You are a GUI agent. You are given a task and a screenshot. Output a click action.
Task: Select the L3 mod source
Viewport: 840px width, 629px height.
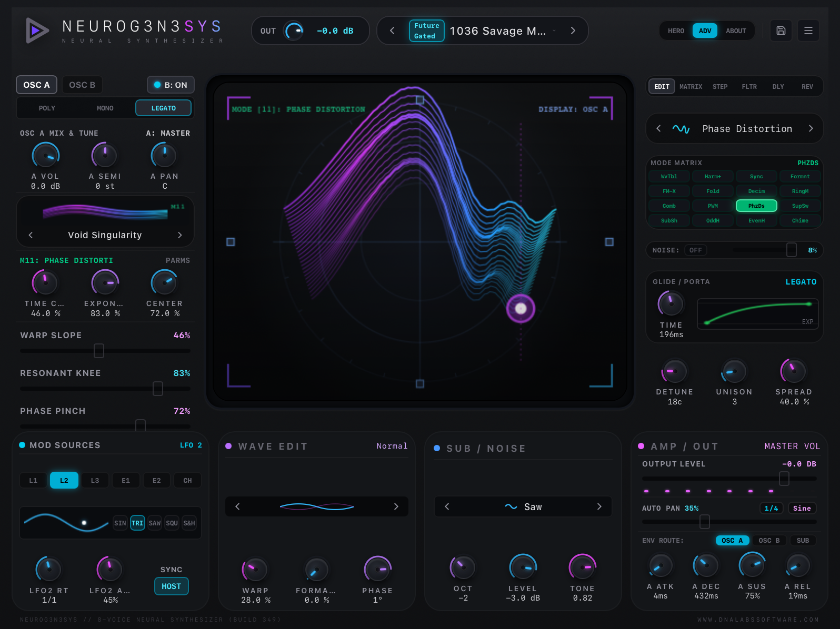tap(95, 480)
